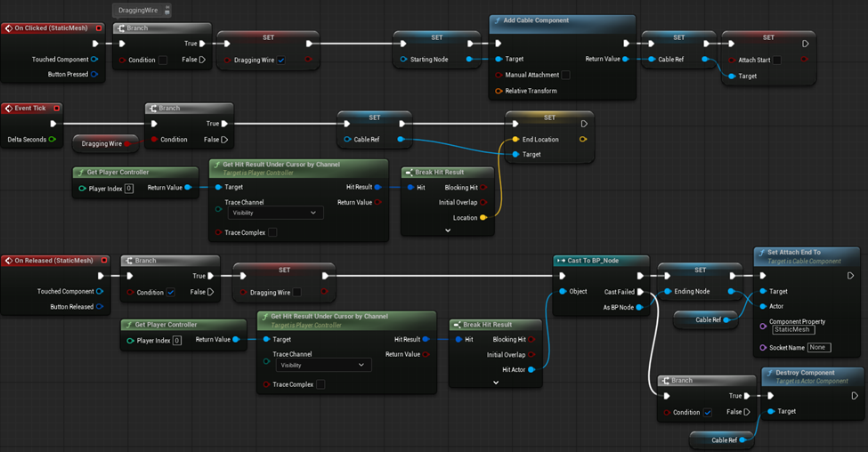Viewport: 868px width, 452px height.
Task: Click the On Released event delegate pin
Action: click(x=104, y=261)
